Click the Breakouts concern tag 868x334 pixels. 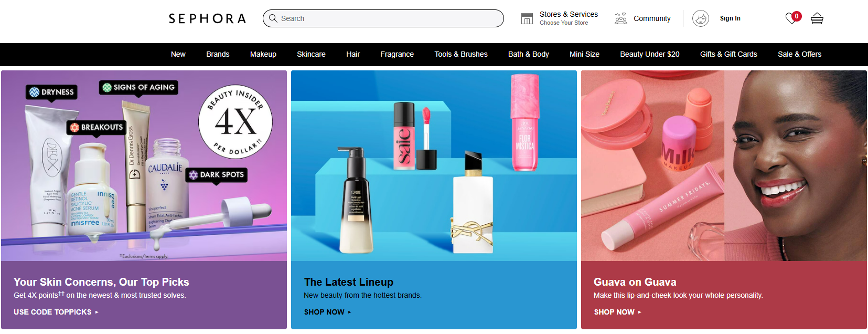[97, 127]
